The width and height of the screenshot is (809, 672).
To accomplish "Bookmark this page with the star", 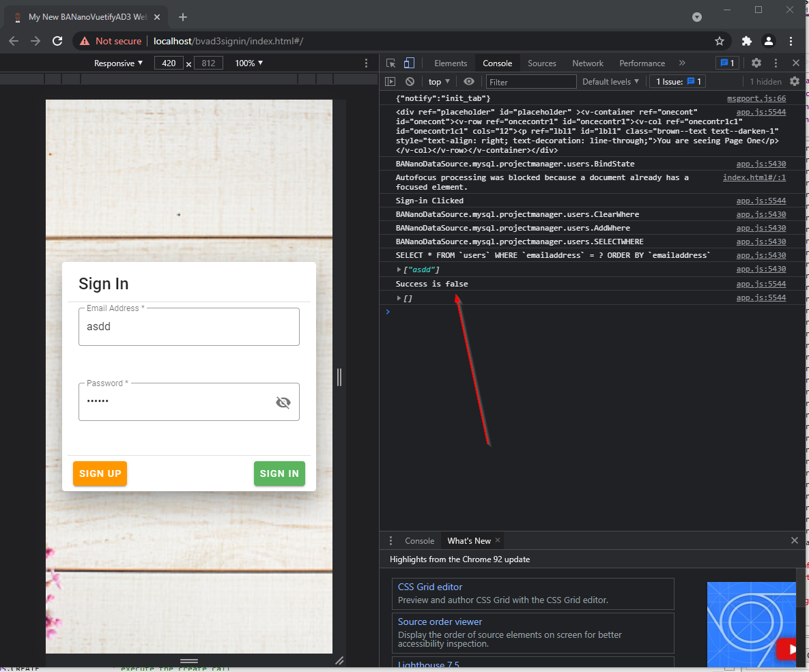I will tap(720, 41).
